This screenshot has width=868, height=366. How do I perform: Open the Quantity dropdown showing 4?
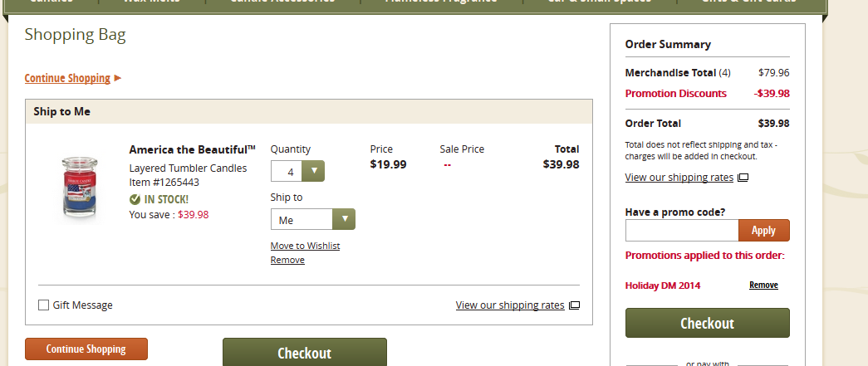click(x=297, y=172)
